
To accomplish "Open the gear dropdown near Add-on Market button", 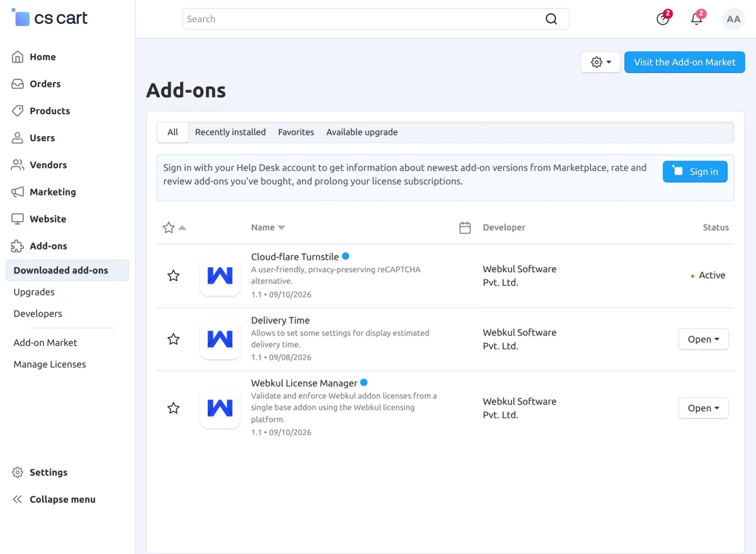I will 600,62.
